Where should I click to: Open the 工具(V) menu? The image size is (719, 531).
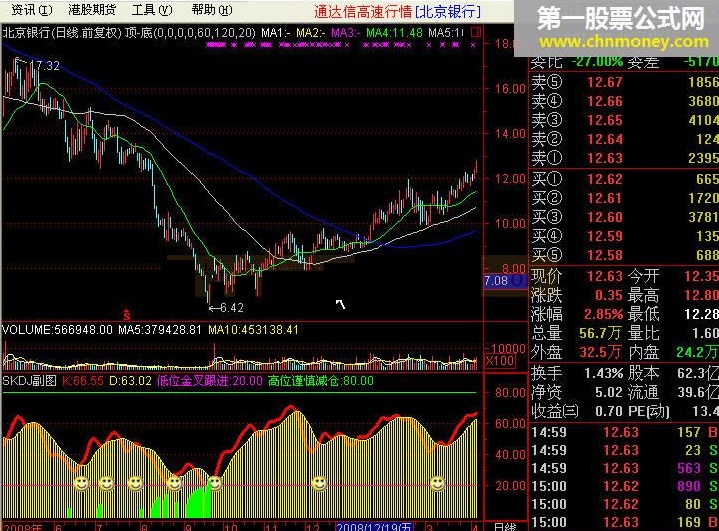152,10
